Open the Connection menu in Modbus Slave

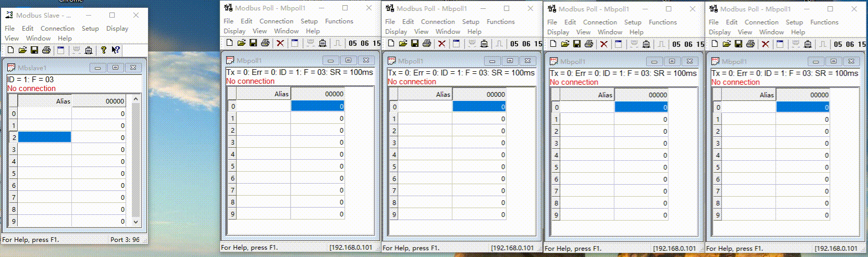[57, 29]
